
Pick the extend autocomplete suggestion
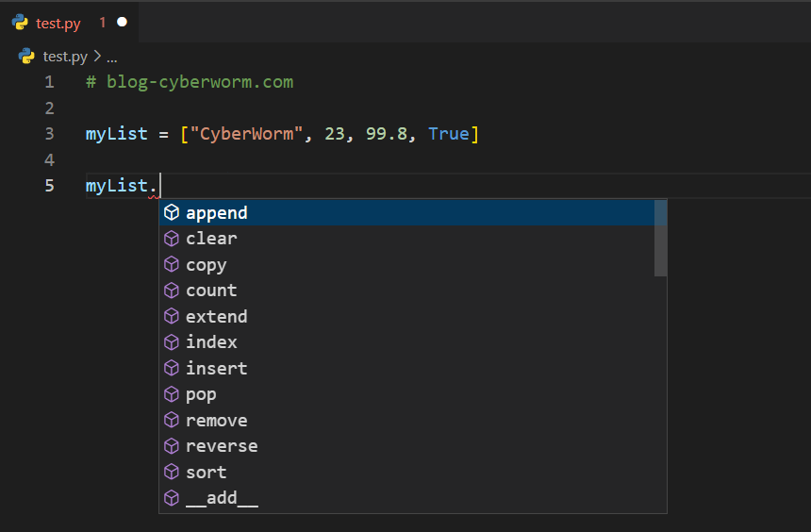tap(217, 317)
